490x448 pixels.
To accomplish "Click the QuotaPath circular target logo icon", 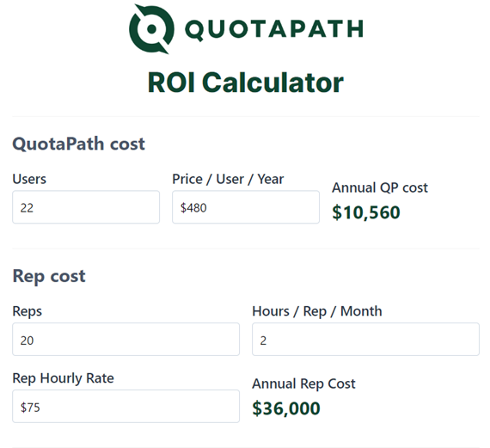I will pos(151,29).
